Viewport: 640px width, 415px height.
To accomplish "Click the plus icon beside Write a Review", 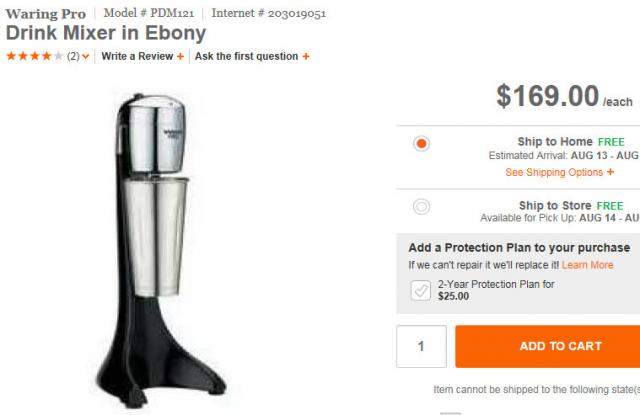I will 180,57.
